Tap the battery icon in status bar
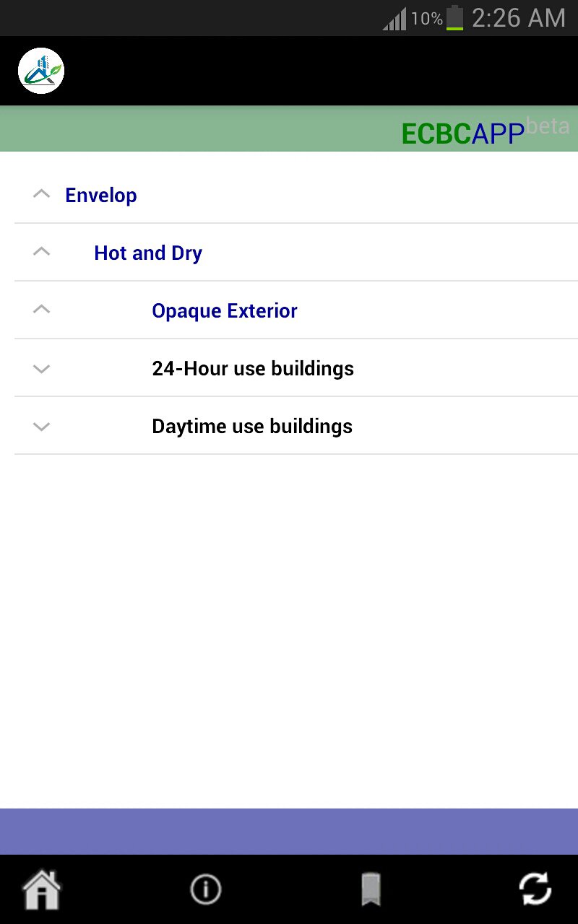 tap(454, 18)
